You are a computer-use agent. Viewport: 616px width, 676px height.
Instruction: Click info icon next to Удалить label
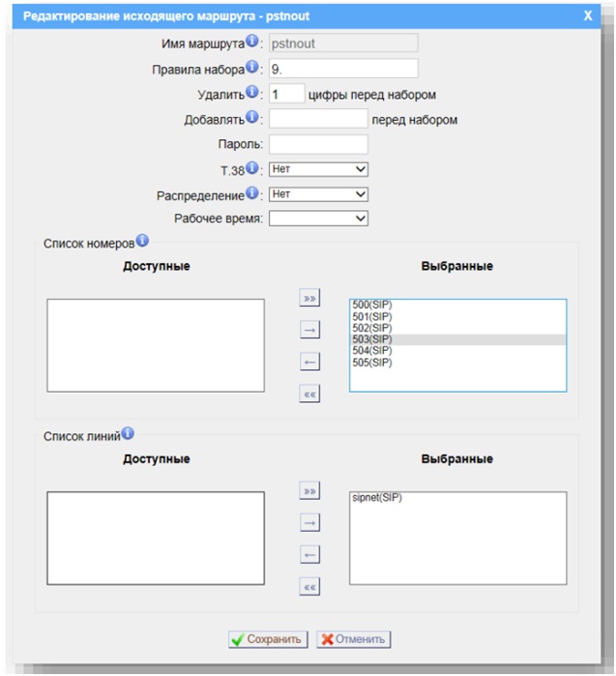coord(251,93)
